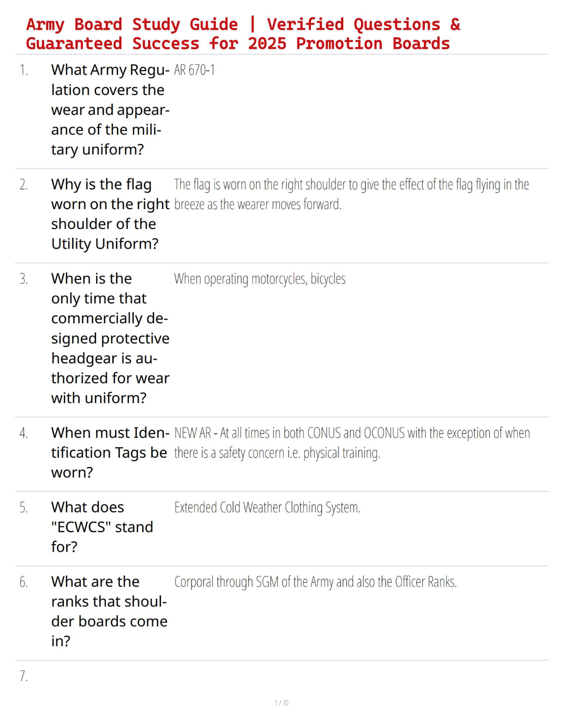Viewport: 563px width, 728px height.
Task: Click the number 2 list marker
Action: (23, 185)
